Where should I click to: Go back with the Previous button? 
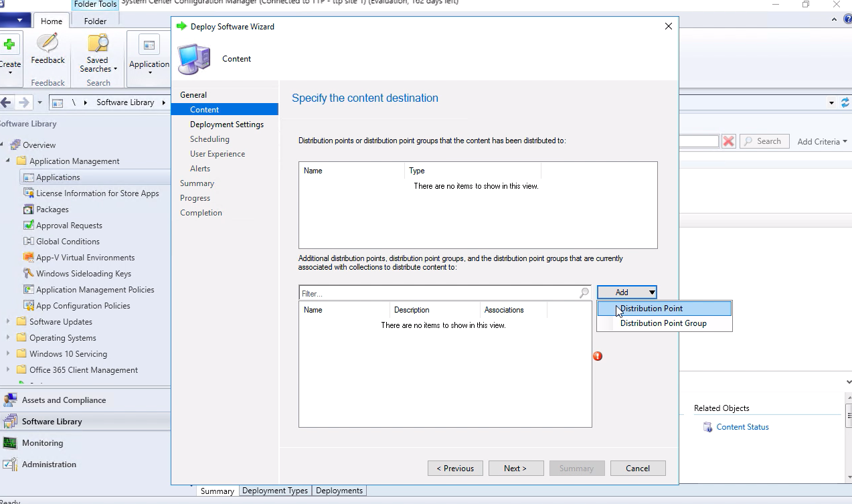tap(455, 469)
